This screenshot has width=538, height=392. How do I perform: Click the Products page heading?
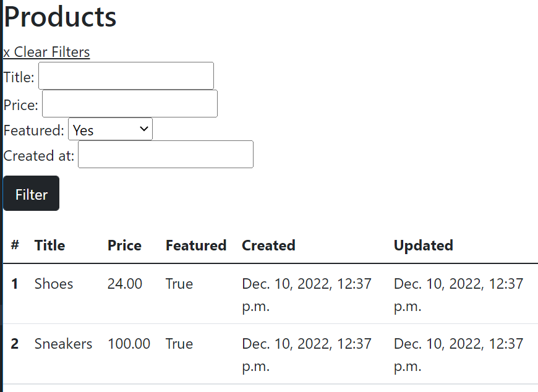point(60,17)
